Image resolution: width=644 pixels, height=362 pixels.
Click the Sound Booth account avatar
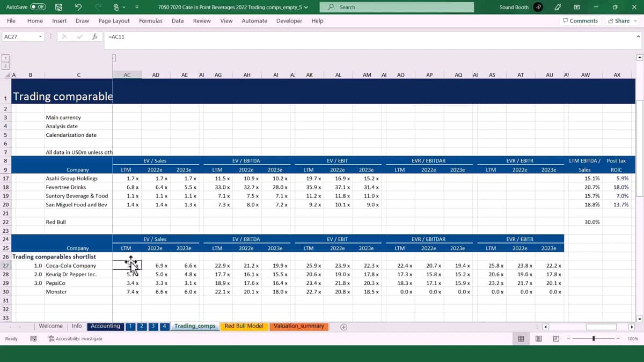pyautogui.click(x=538, y=7)
